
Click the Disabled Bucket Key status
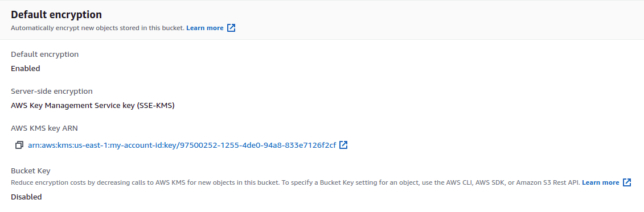26,197
